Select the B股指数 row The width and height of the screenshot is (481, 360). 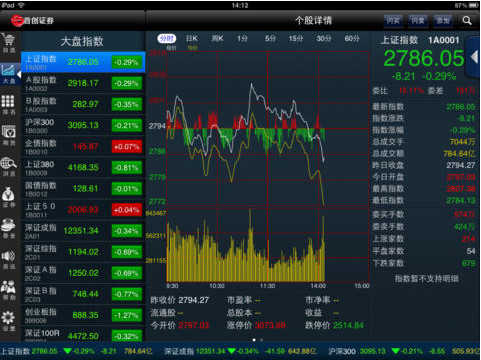point(83,104)
